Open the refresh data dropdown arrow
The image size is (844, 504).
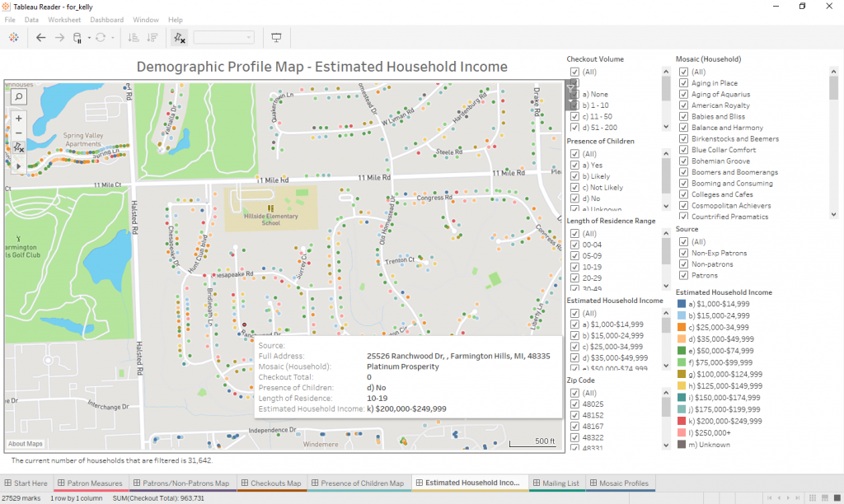tap(111, 37)
